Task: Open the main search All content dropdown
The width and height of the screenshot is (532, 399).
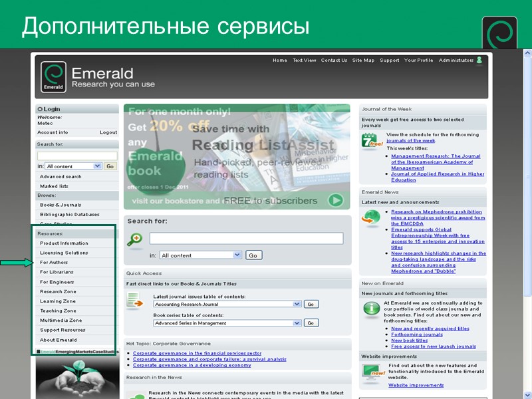Action: 201,255
